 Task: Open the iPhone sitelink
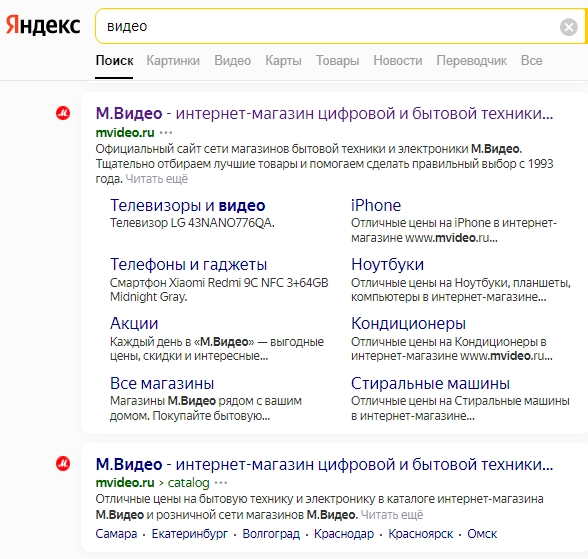pyautogui.click(x=376, y=205)
